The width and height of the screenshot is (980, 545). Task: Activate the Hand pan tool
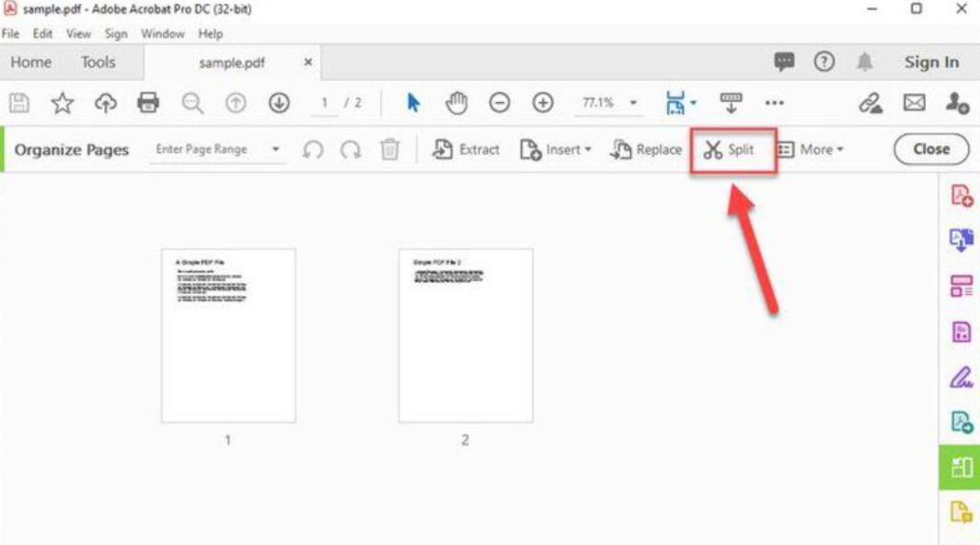click(x=457, y=102)
